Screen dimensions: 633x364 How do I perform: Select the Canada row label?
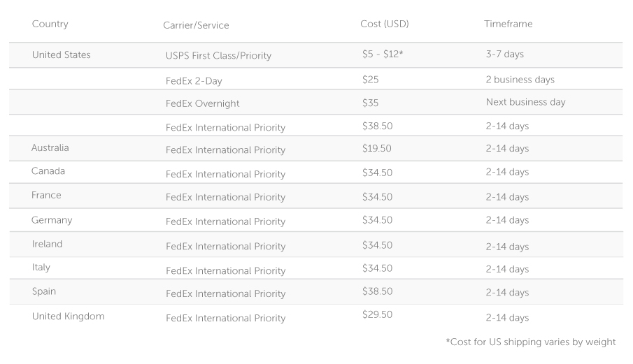pos(48,171)
